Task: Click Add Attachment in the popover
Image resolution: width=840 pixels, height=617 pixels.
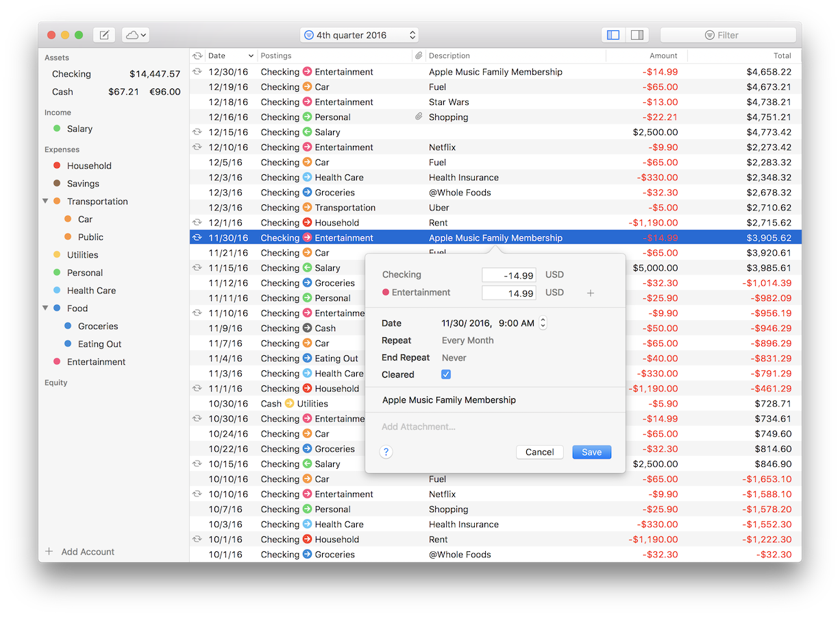Action: [x=419, y=426]
